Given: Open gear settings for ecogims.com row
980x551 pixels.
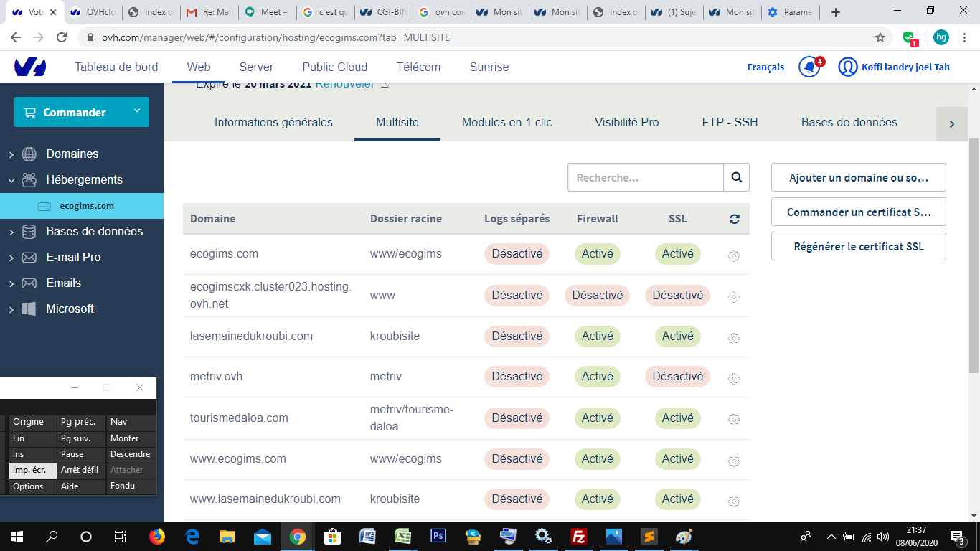Looking at the screenshot, I should [733, 255].
